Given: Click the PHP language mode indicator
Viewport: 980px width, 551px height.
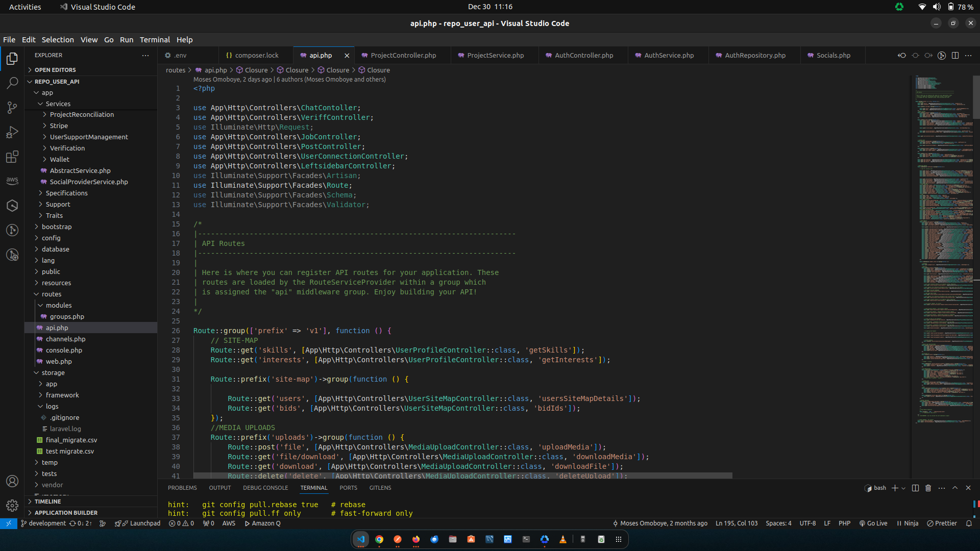Looking at the screenshot, I should pos(844,523).
